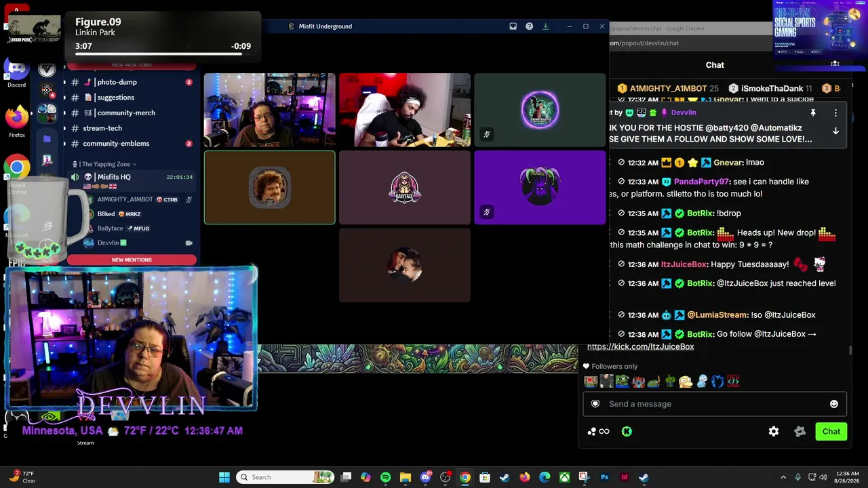Expand the pinned message down arrow

[x=835, y=131]
